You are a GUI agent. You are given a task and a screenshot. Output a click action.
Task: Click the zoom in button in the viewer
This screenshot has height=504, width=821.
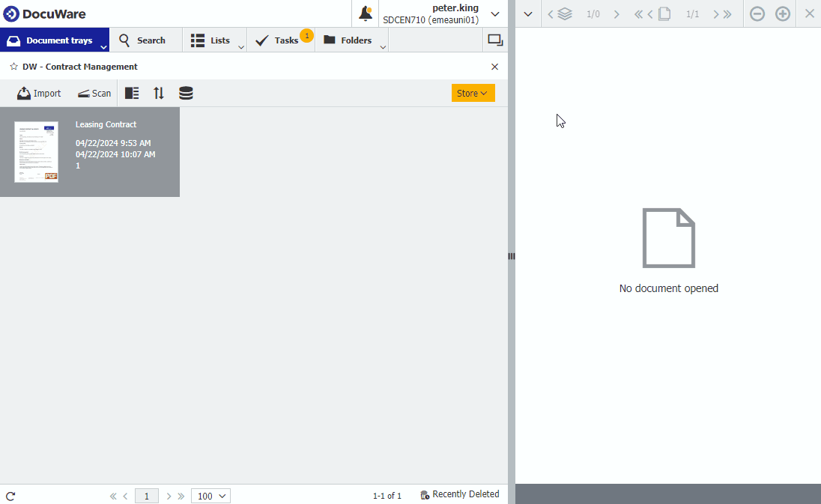[783, 13]
